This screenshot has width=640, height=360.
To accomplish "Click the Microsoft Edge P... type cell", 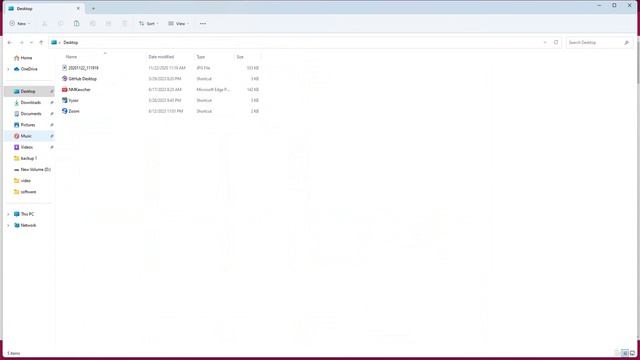I will pyautogui.click(x=213, y=89).
